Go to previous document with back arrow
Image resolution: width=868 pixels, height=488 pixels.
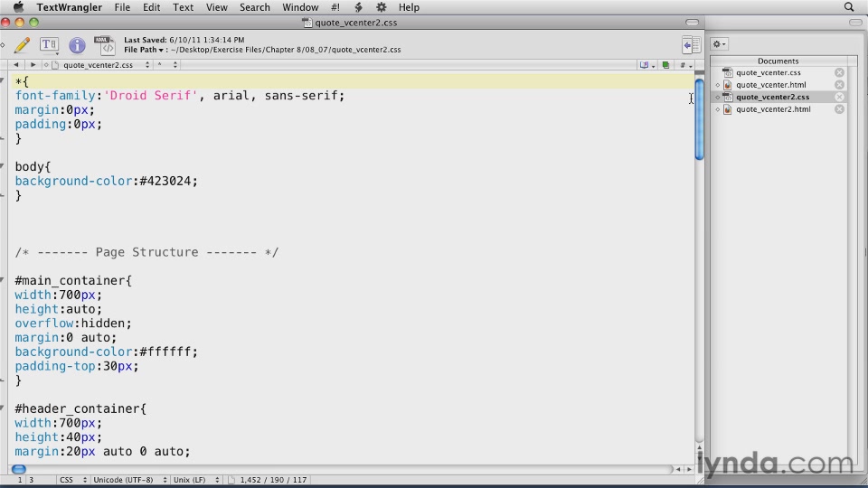[16, 65]
